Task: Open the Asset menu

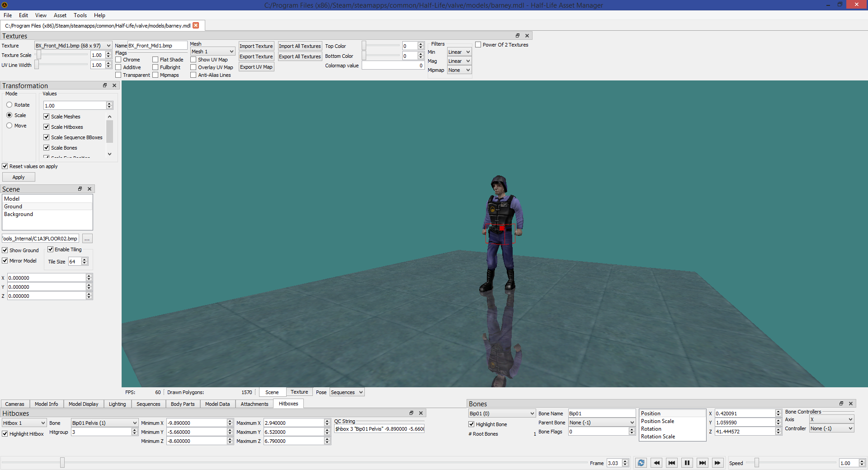Action: (60, 15)
